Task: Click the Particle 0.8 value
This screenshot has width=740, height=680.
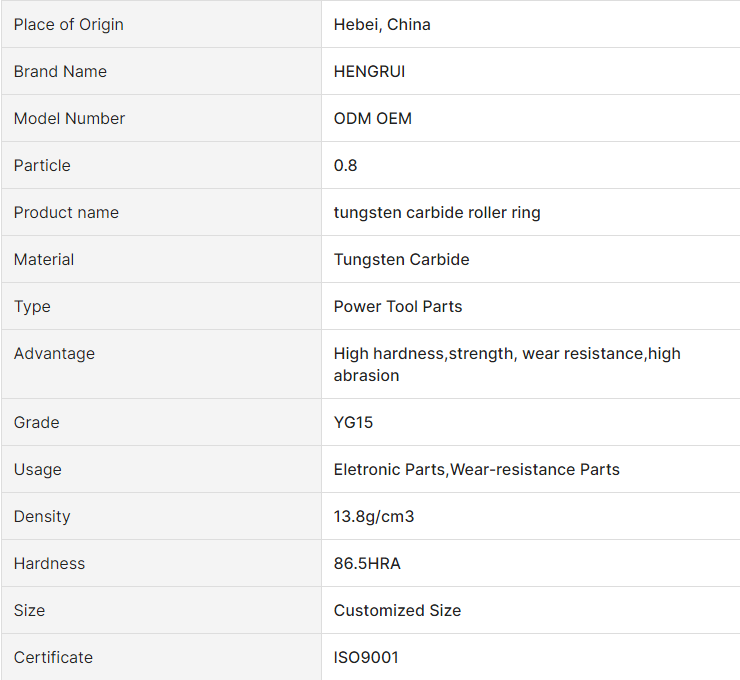Action: 345,166
